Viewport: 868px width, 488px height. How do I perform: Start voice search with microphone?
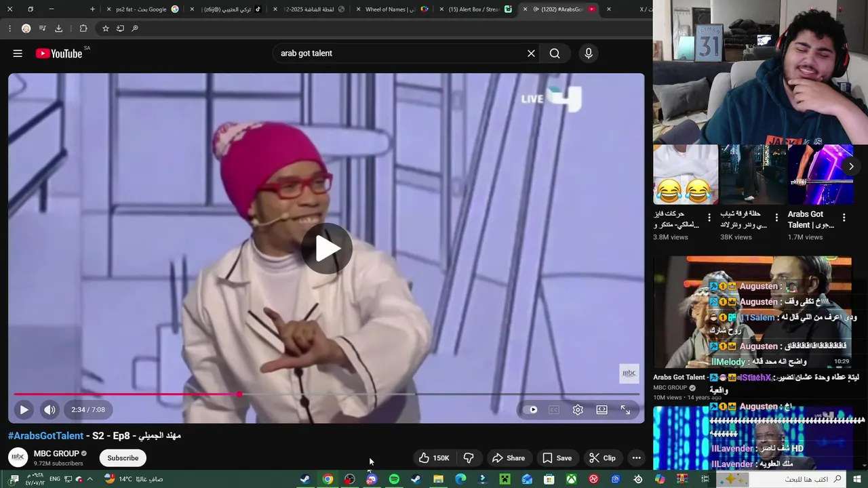589,54
